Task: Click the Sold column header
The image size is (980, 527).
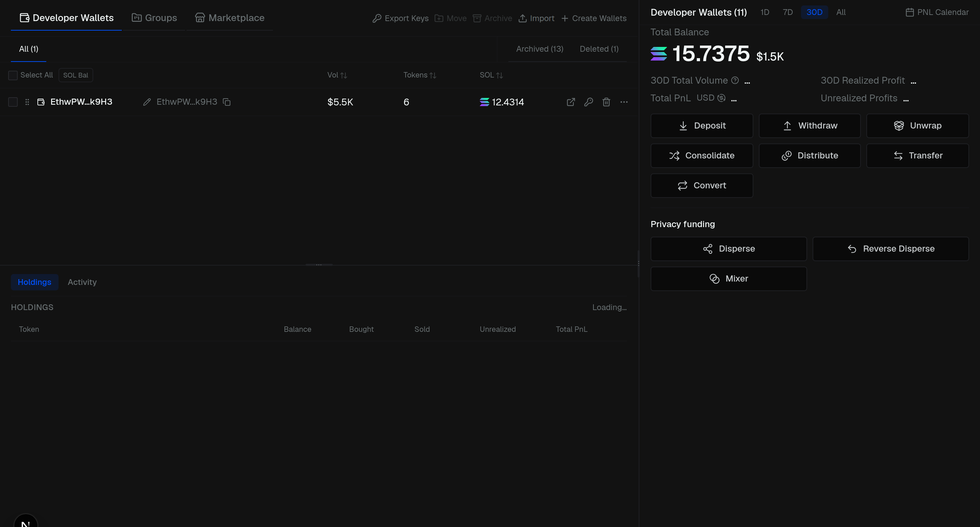Action: point(422,329)
